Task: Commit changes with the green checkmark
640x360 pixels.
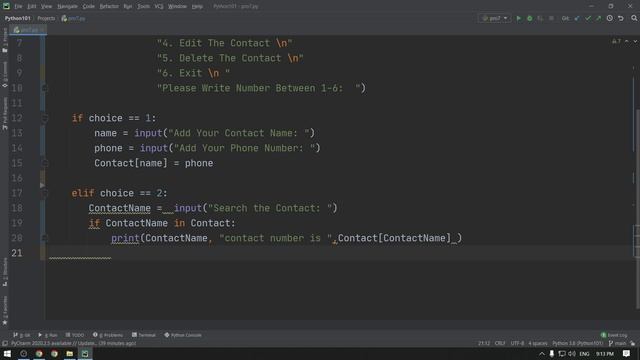Action: [x=588, y=18]
